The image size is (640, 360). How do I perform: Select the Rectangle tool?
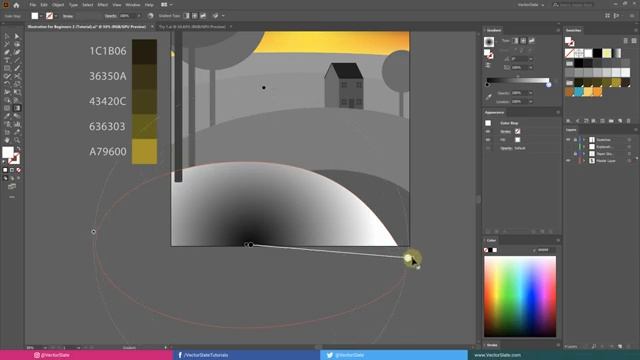7,68
